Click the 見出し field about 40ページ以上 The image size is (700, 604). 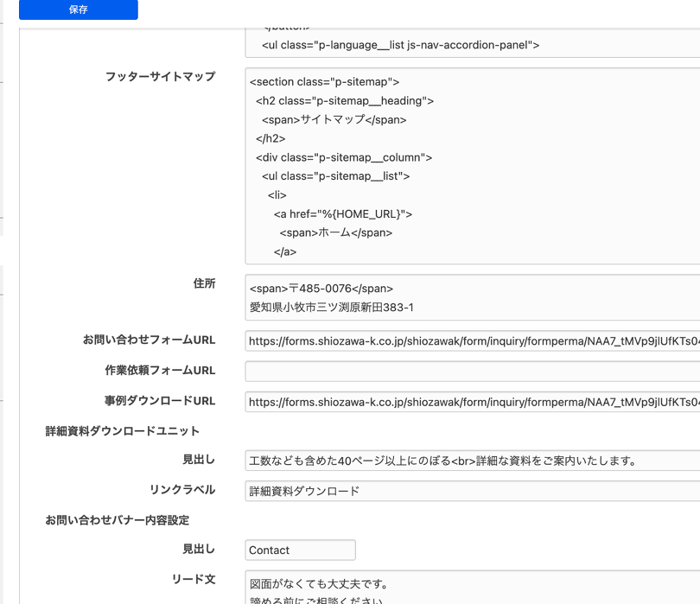[472, 461]
